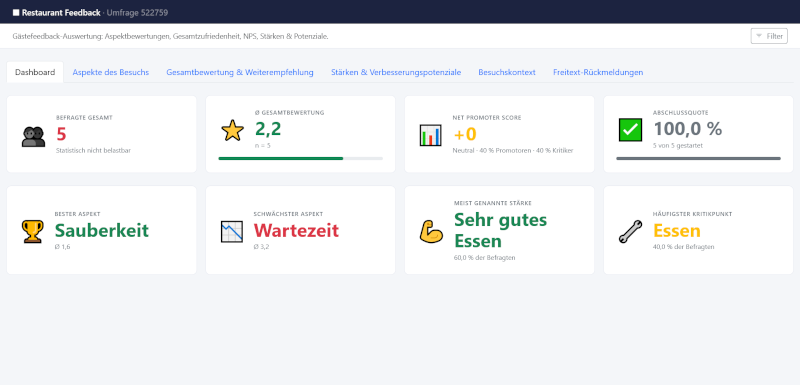
Task: Click the 'ABSCHLUSSQUOTE' card label
Action: pos(681,112)
